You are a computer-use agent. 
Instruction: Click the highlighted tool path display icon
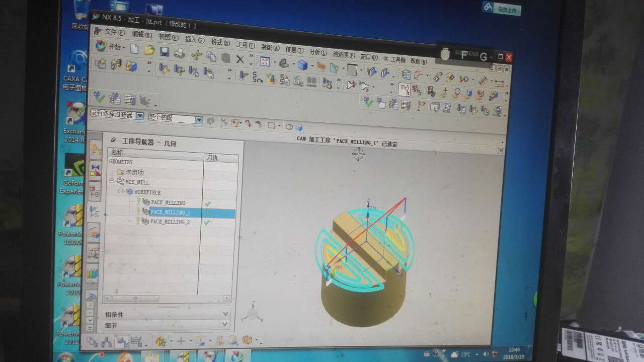(405, 90)
